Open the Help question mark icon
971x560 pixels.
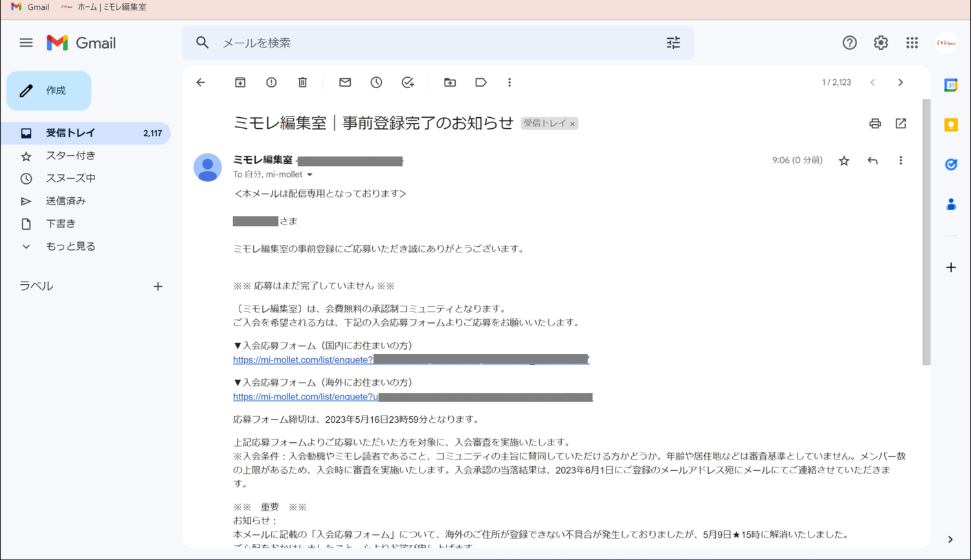point(849,43)
